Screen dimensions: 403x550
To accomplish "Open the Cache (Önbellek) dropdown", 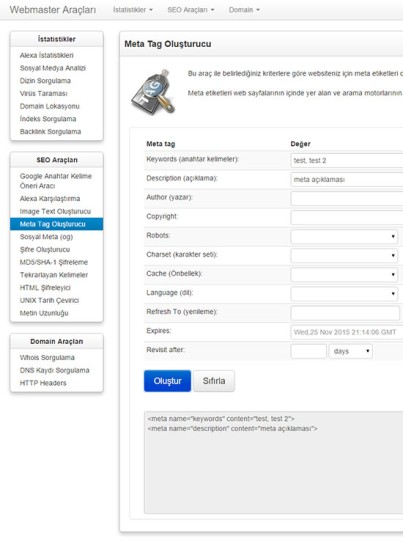I will coord(344,274).
